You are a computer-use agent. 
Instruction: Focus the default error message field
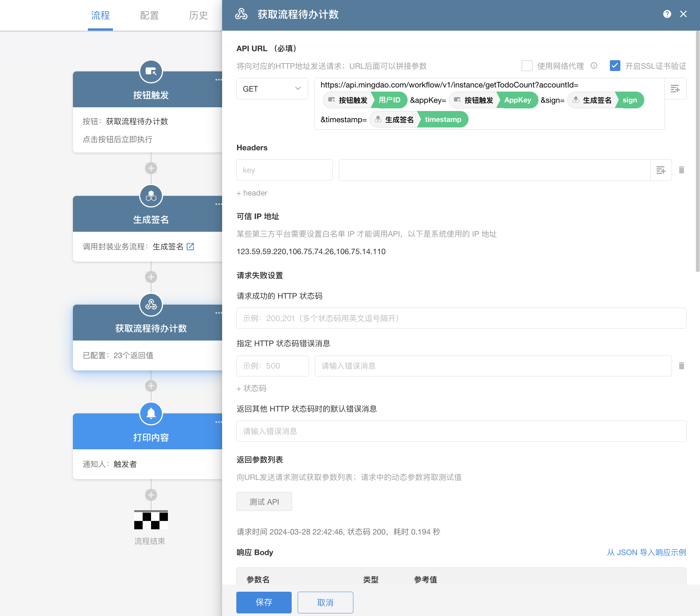click(461, 431)
